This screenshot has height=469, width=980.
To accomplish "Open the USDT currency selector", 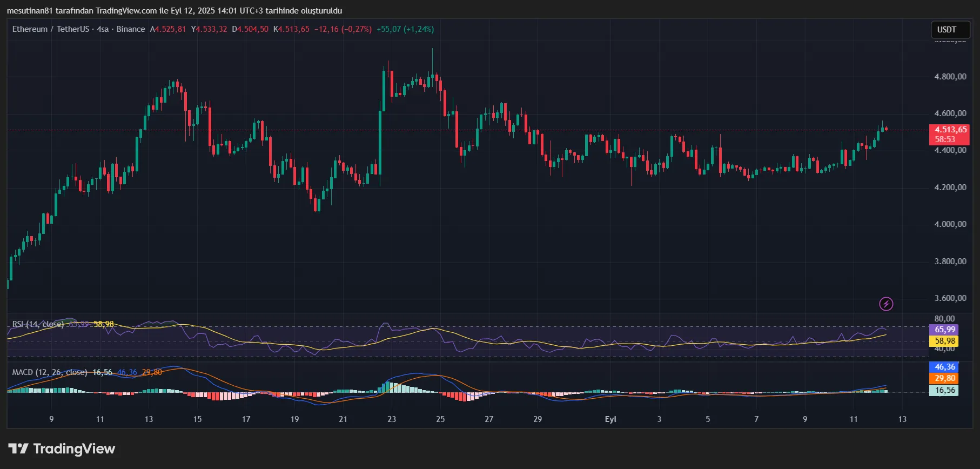I will (x=950, y=30).
